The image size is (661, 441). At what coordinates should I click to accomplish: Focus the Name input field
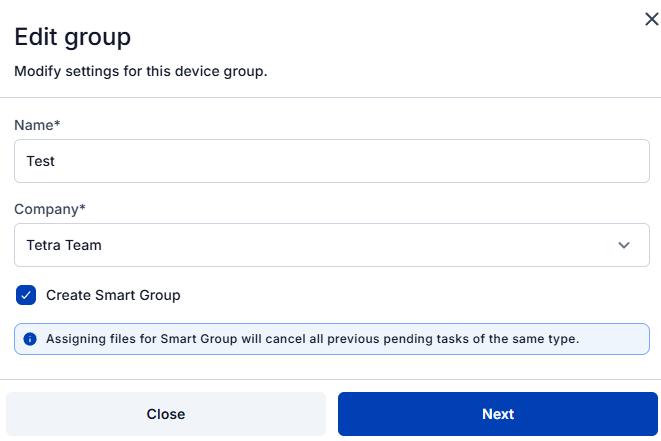pos(331,161)
